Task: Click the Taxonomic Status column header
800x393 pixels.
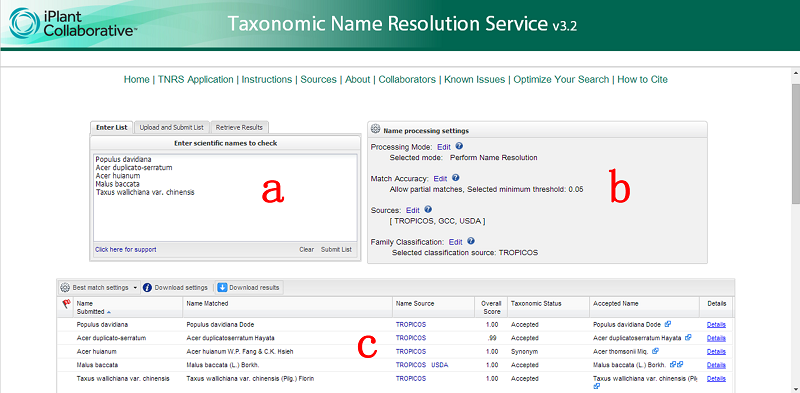Action: (x=548, y=307)
